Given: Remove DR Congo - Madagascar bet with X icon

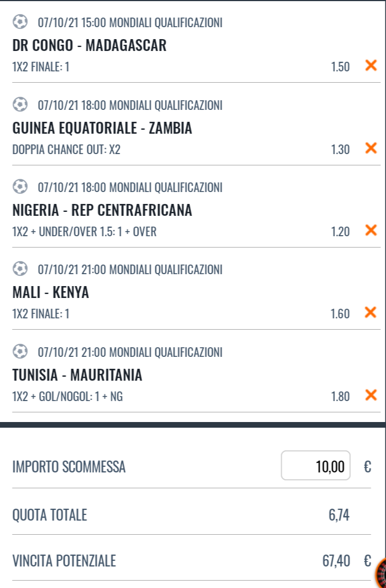Looking at the screenshot, I should tap(371, 65).
